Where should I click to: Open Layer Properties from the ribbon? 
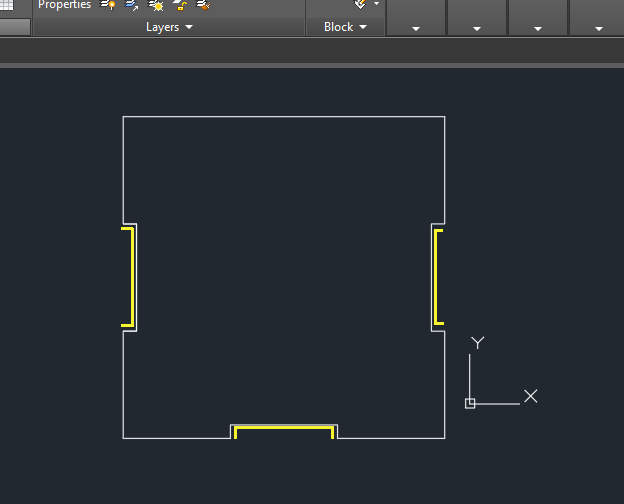click(64, 5)
